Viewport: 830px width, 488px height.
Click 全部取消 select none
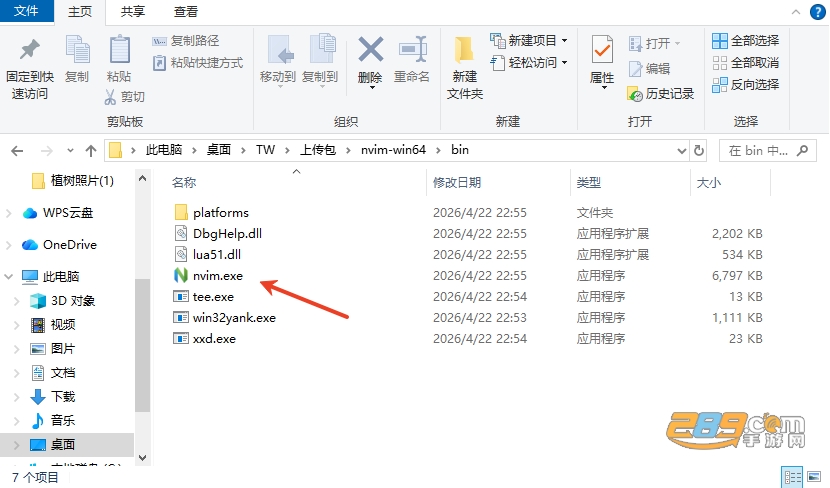(746, 63)
